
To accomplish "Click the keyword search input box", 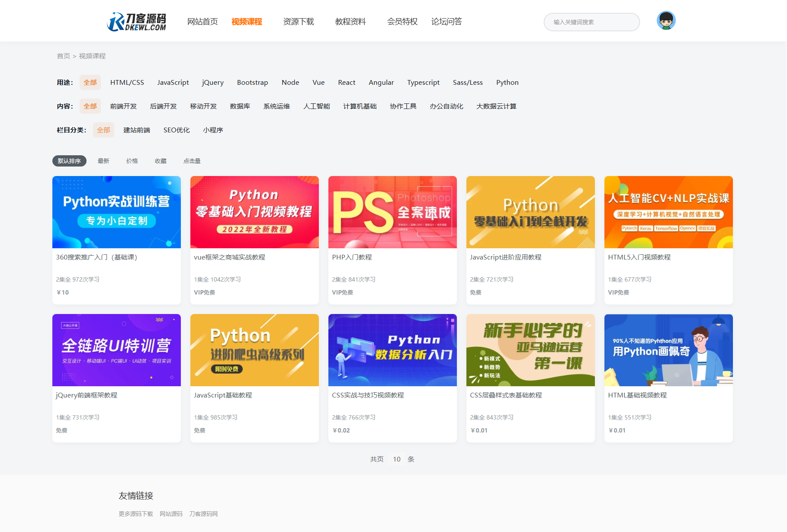I will (591, 22).
